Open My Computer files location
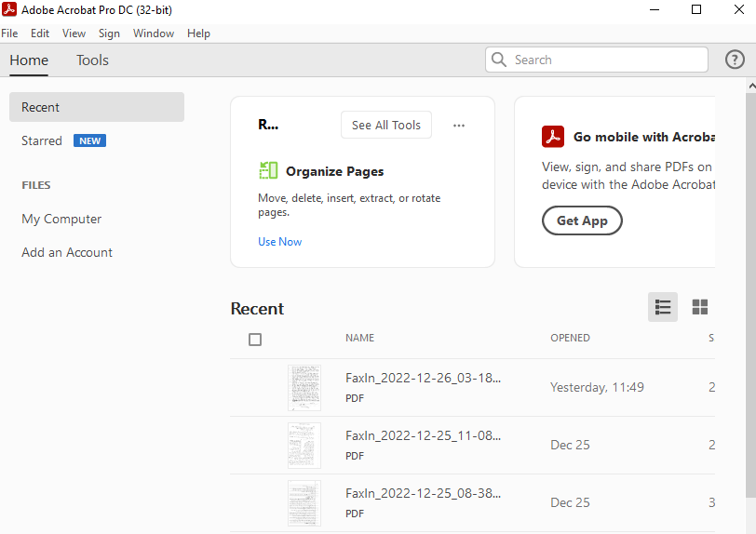Viewport: 756px width, 534px height. (x=61, y=219)
